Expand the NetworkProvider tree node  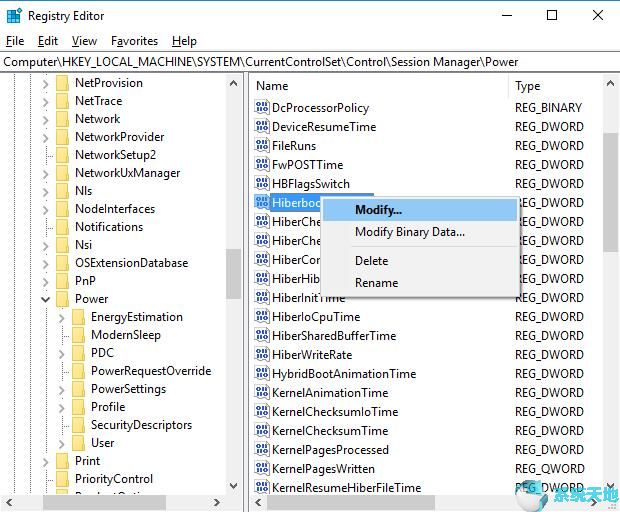click(x=46, y=137)
